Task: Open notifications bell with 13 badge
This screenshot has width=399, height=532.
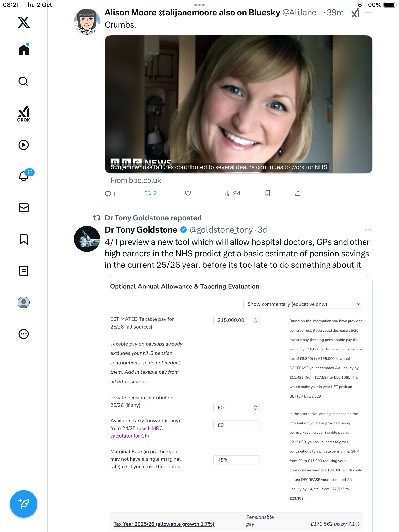Action: (x=24, y=176)
